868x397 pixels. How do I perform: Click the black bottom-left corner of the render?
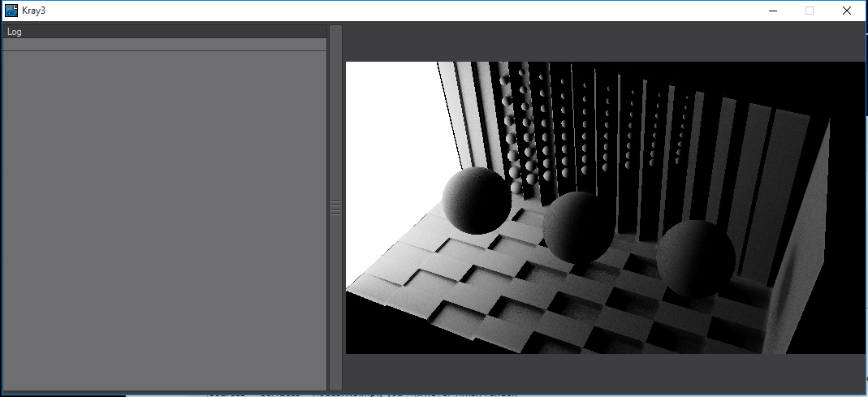point(365,333)
